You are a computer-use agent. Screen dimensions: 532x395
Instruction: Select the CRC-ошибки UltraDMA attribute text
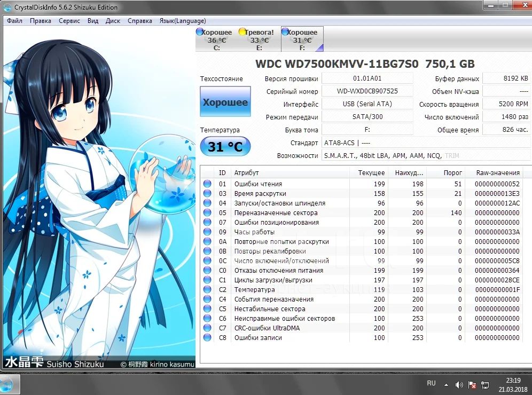267,328
